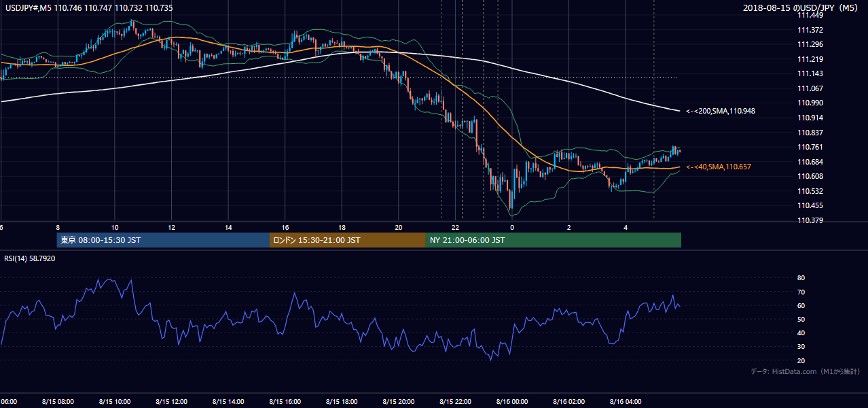The width and height of the screenshot is (868, 408).
Task: Click hour label 16 under price chart
Action: pyautogui.click(x=285, y=227)
